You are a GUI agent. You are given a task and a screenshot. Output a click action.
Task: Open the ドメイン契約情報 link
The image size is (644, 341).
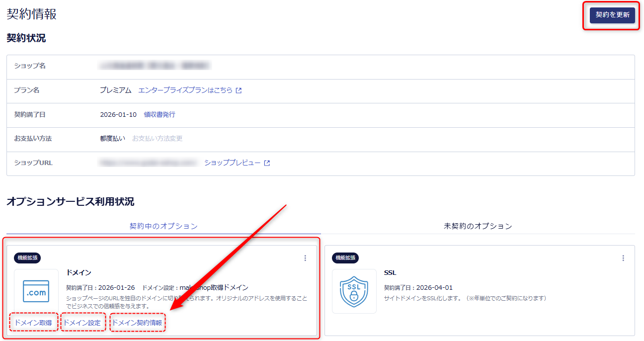137,323
